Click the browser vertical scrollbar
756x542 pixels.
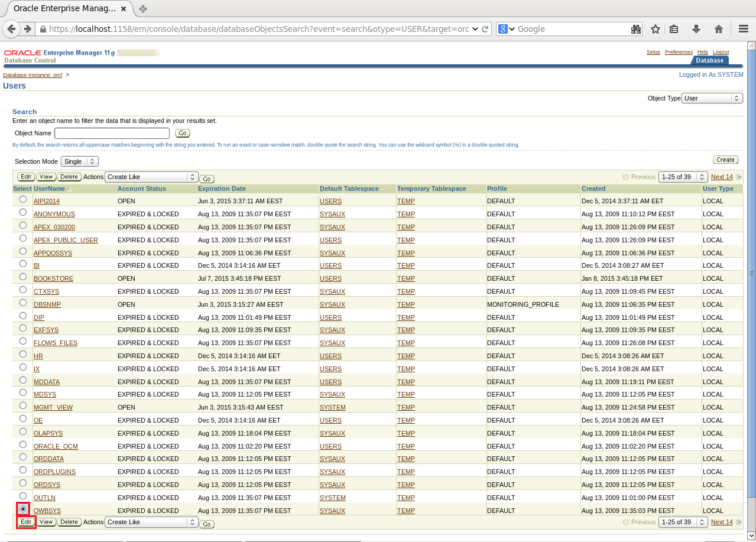pyautogui.click(x=751, y=274)
